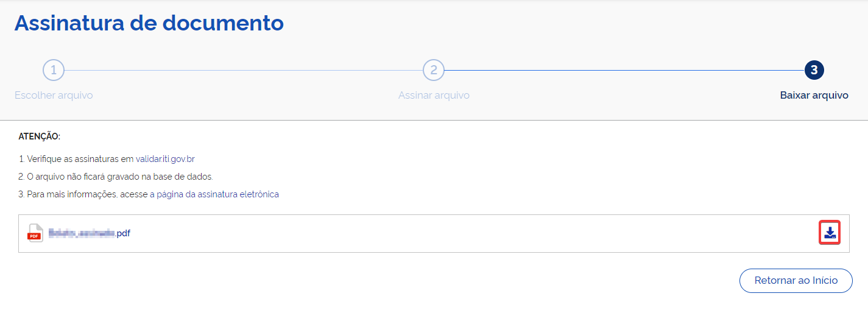Image resolution: width=868 pixels, height=310 pixels.
Task: Click empty area of the file row
Action: click(x=475, y=233)
